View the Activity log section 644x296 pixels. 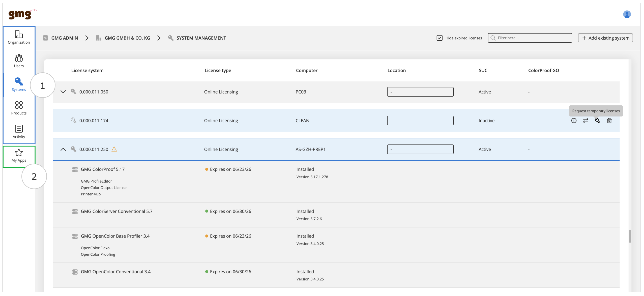click(19, 132)
